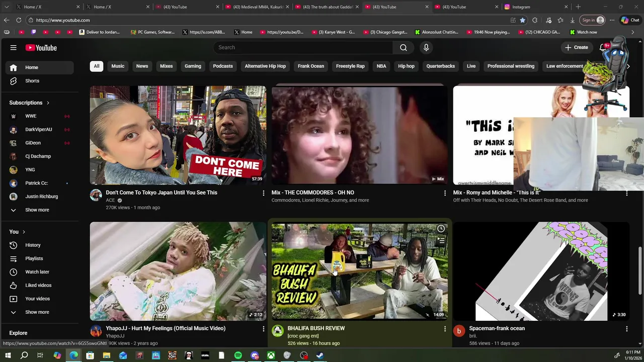The image size is (644, 362).
Task: Select the Professional wrestling chip
Action: (x=511, y=66)
